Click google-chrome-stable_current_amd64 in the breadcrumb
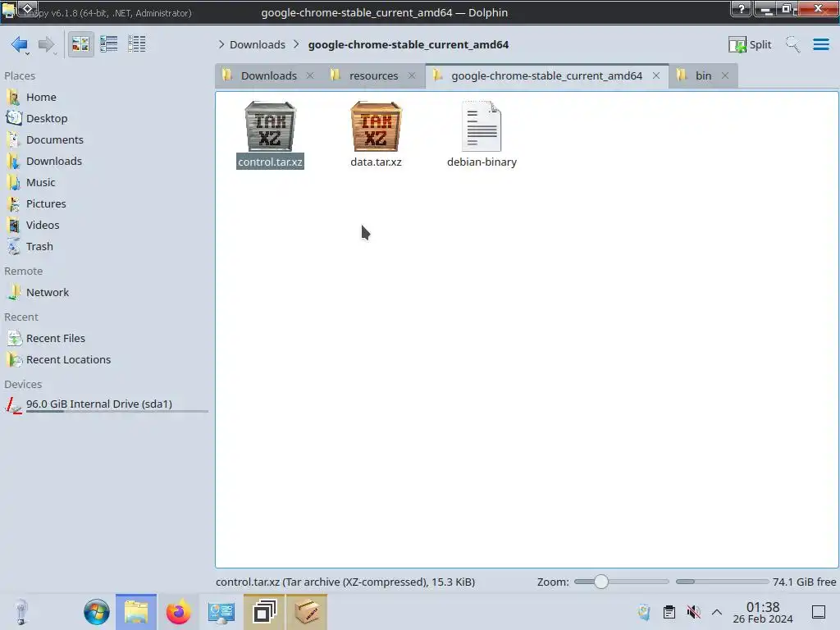Screen dimensions: 840x630 point(409,44)
